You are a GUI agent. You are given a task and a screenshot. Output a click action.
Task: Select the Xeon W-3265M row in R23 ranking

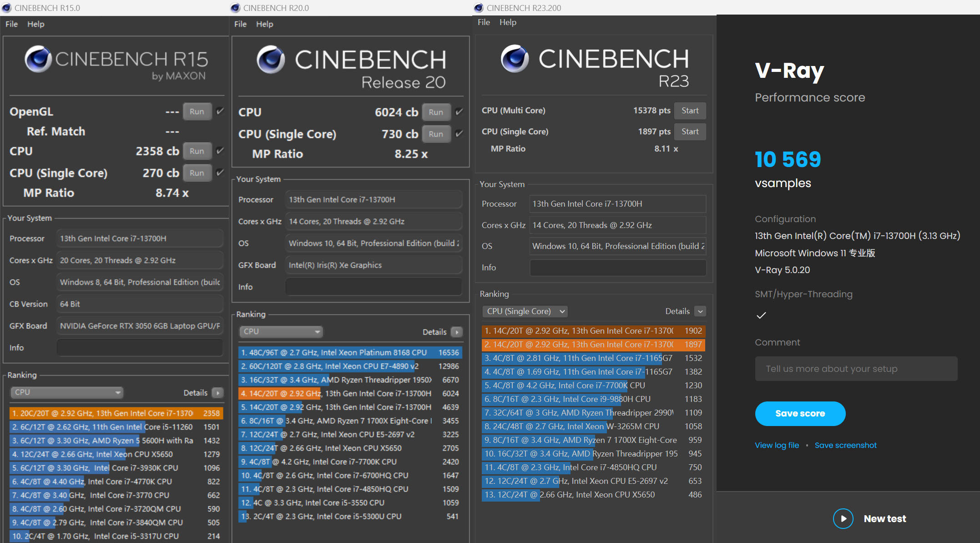click(x=593, y=426)
